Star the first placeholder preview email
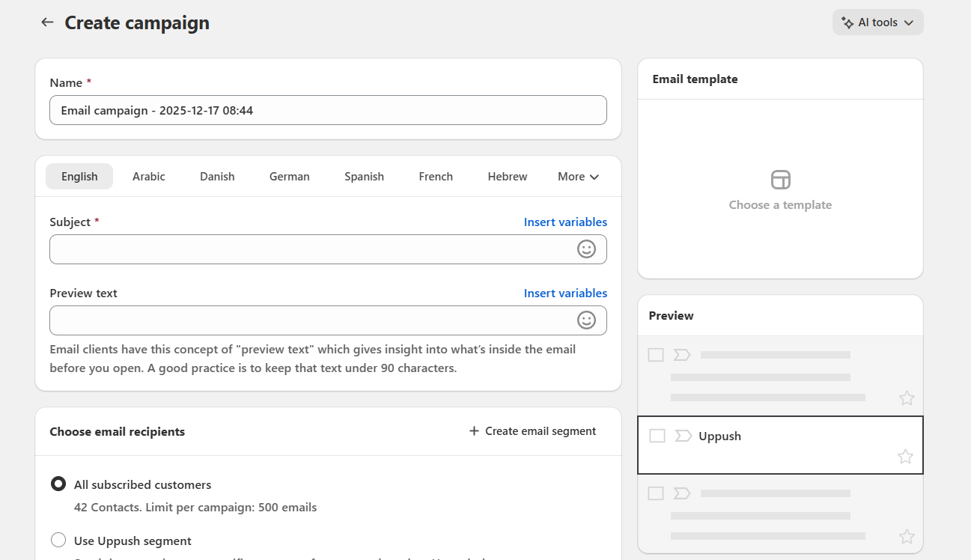 [x=907, y=398]
